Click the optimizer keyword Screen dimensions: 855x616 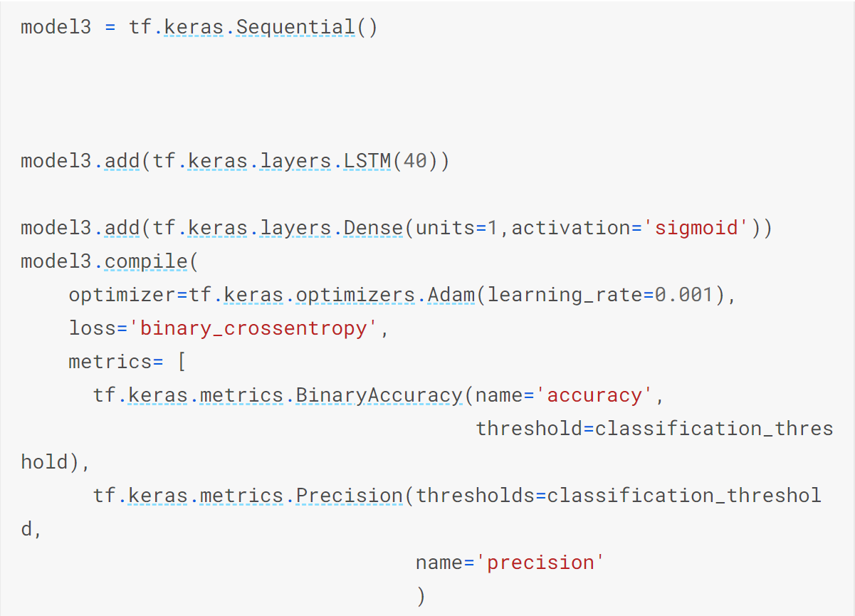point(122,295)
